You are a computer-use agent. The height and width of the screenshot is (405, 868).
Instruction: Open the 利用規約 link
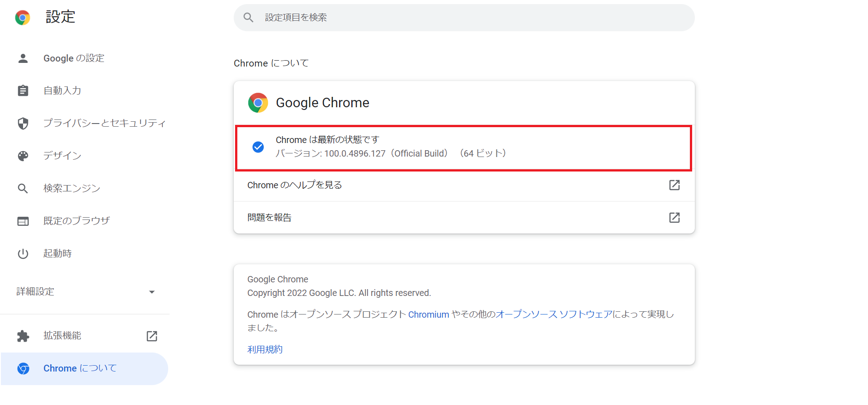tap(265, 349)
